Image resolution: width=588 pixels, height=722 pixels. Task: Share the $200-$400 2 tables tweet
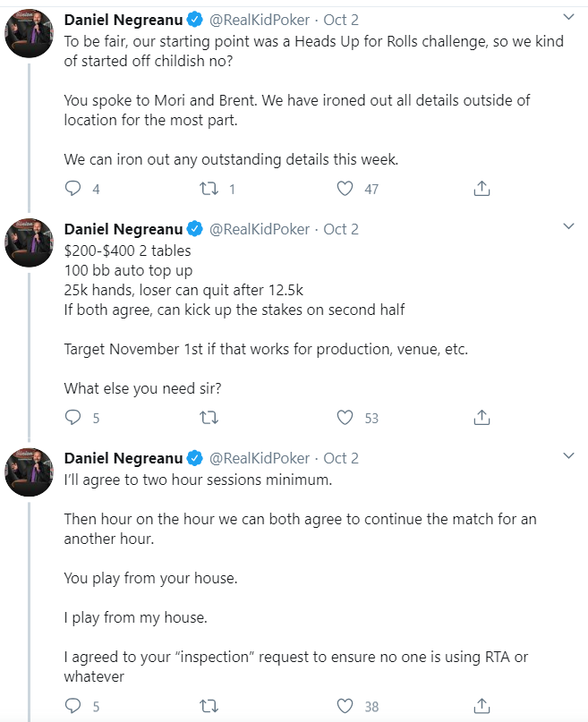[x=481, y=418]
